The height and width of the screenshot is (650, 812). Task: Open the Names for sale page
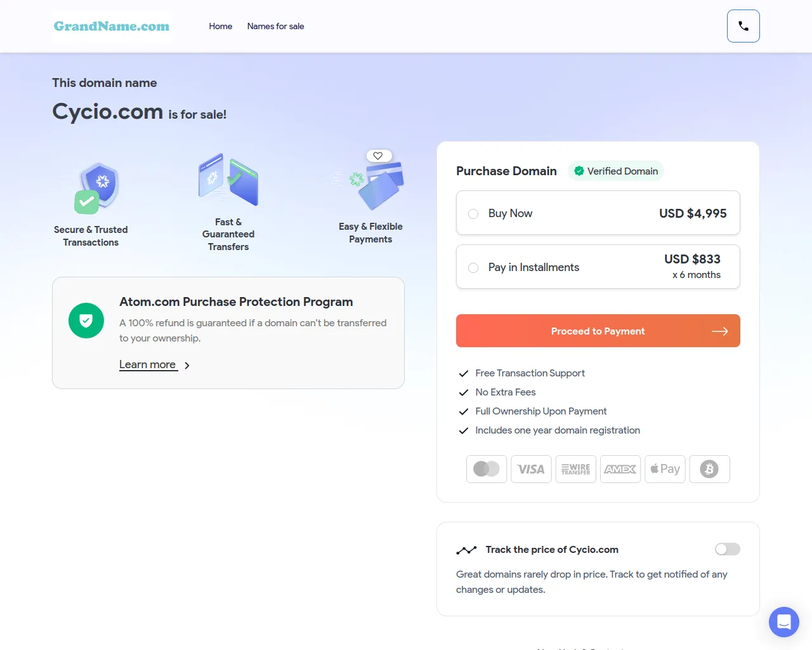click(275, 26)
